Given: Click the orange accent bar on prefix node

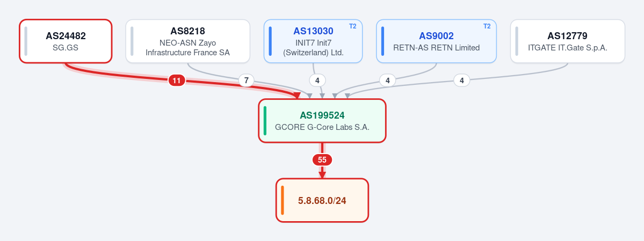Looking at the screenshot, I should coord(283,200).
